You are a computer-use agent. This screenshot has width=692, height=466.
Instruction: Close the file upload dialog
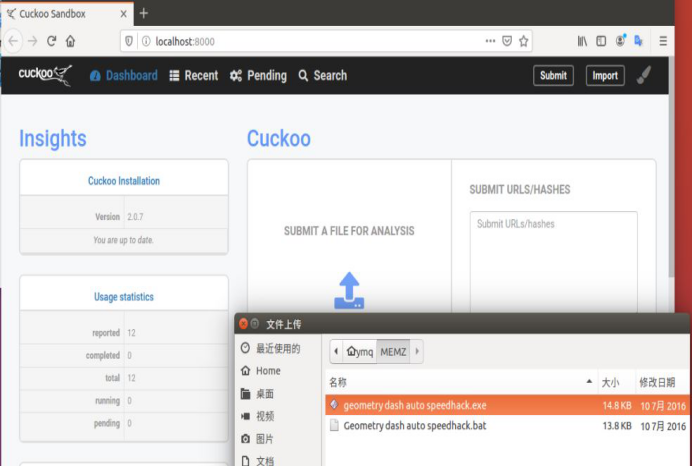click(243, 323)
